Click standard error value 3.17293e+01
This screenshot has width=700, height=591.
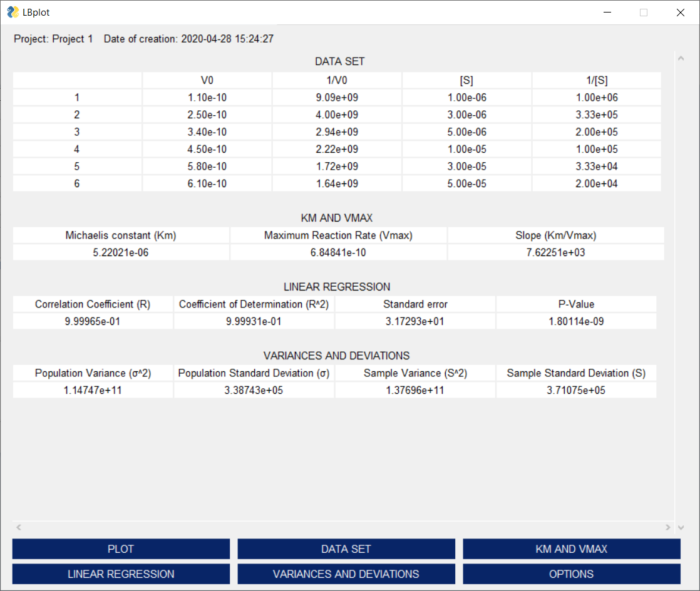click(415, 321)
